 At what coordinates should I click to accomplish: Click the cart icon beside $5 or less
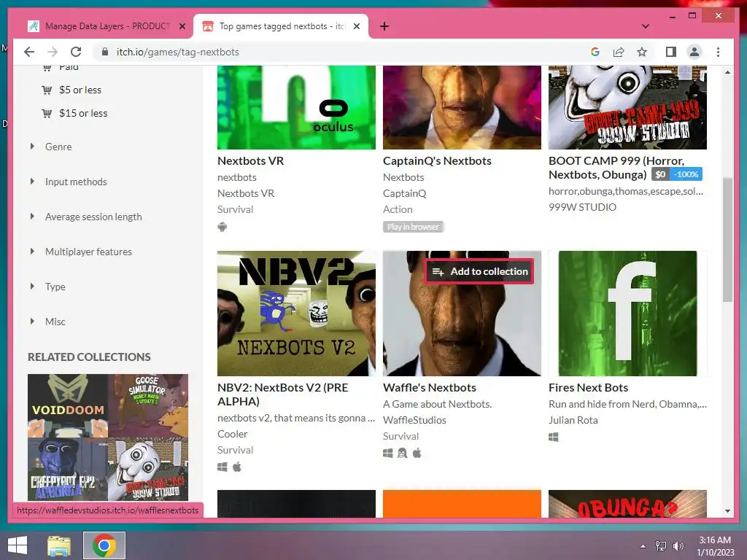point(47,90)
